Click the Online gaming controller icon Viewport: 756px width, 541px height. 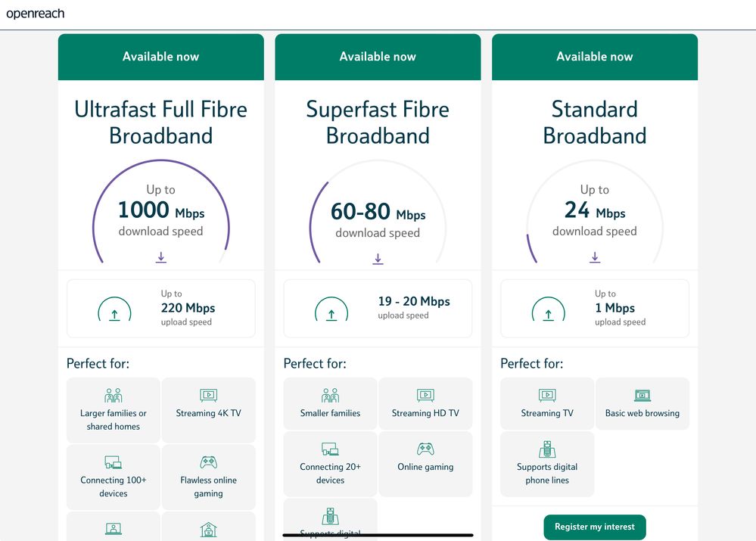tap(425, 449)
